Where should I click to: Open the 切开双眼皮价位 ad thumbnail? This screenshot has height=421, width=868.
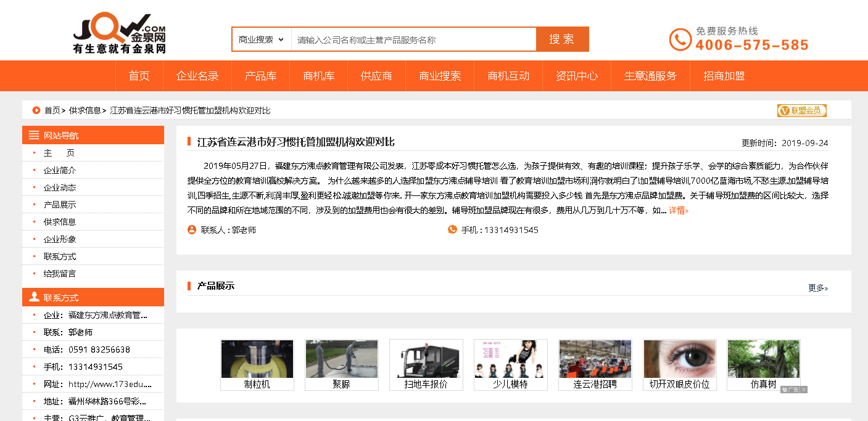click(680, 364)
